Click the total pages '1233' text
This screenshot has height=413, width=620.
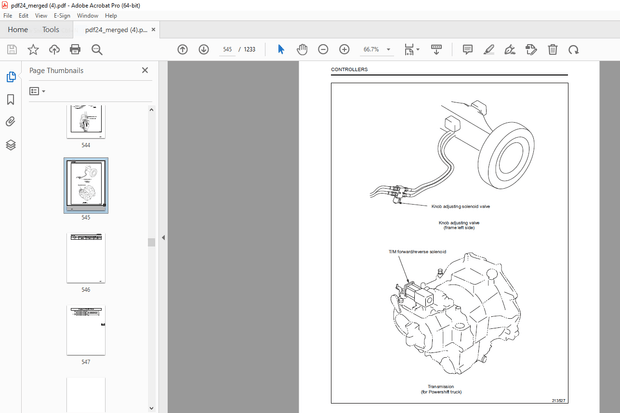click(x=250, y=49)
